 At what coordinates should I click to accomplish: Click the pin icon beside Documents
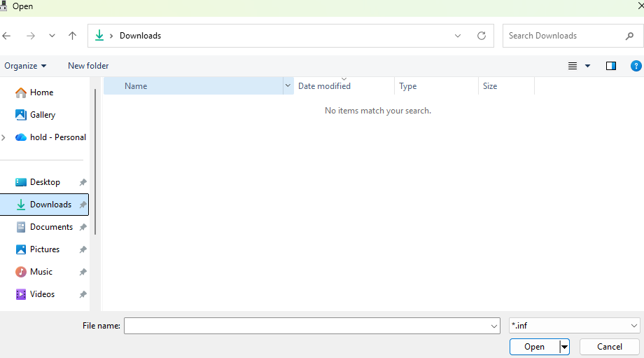coord(83,227)
